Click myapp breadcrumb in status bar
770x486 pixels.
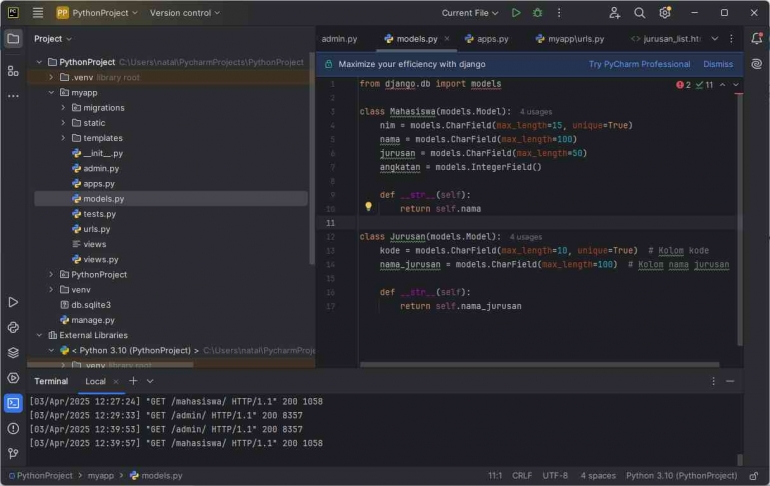tap(100, 476)
